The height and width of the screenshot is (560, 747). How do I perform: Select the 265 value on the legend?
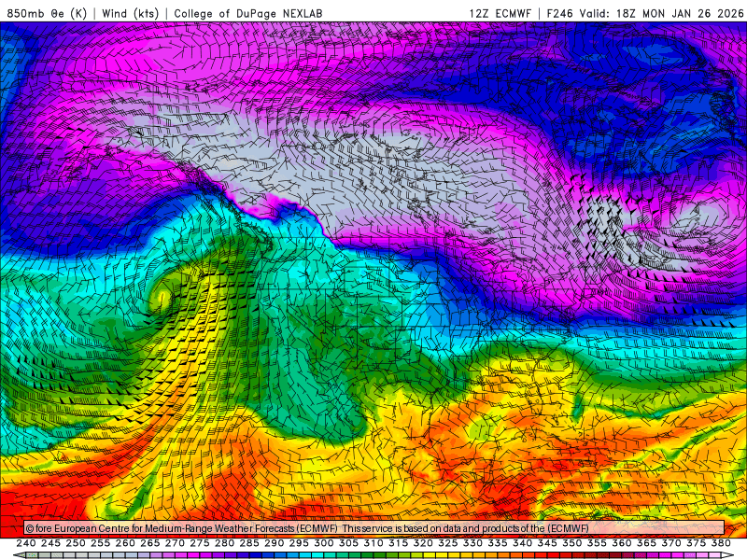point(150,543)
